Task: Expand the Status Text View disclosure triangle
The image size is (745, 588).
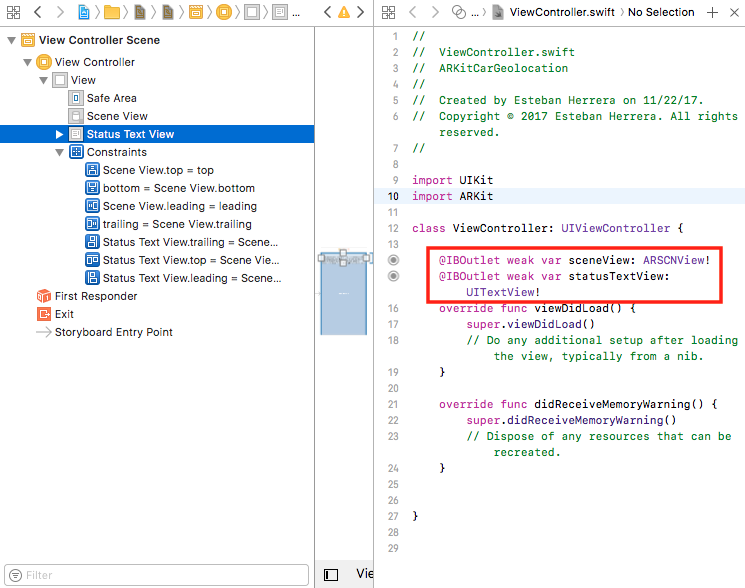Action: point(60,134)
